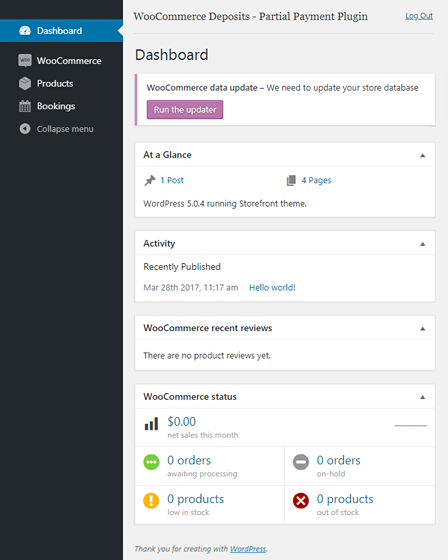
Task: Click the Activity heading
Action: click(x=159, y=244)
